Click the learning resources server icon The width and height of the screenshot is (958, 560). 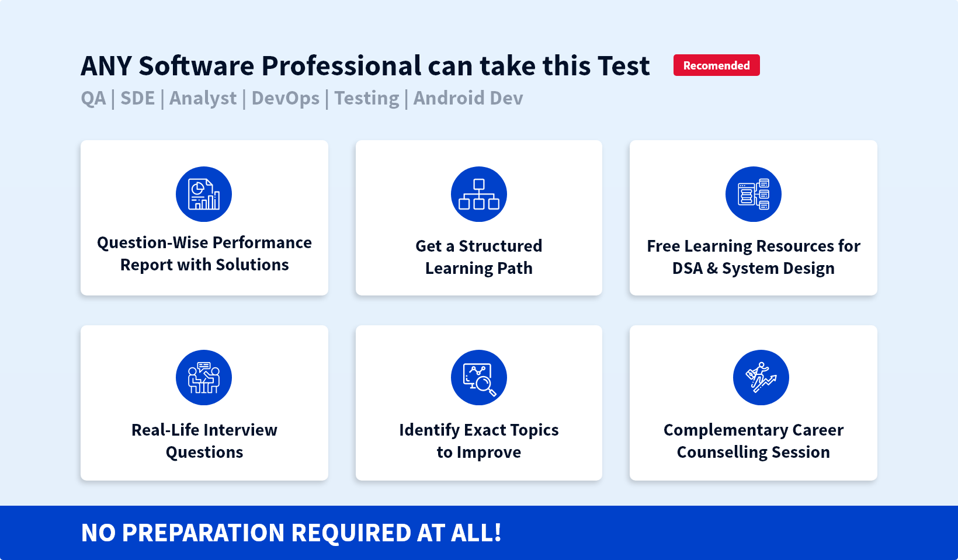[x=753, y=194]
